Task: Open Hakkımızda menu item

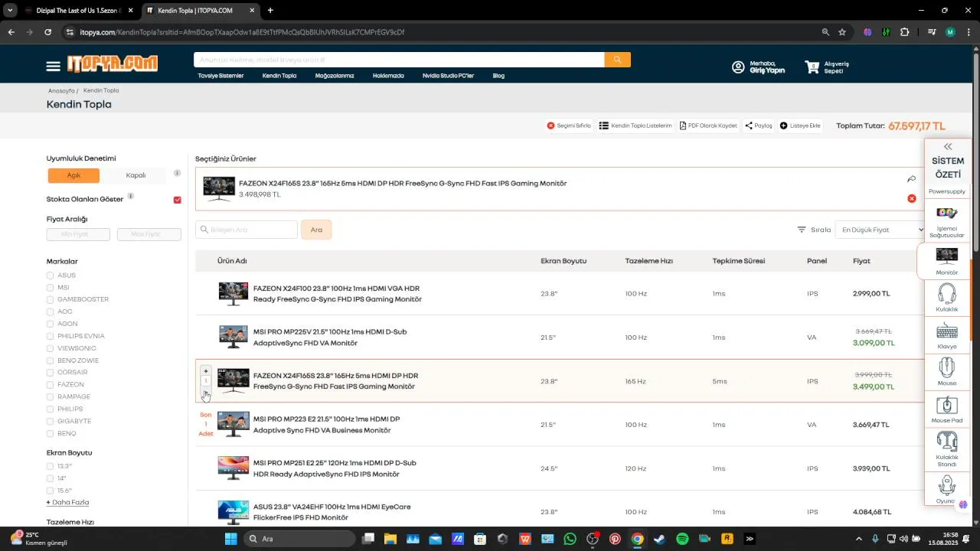Action: point(388,76)
